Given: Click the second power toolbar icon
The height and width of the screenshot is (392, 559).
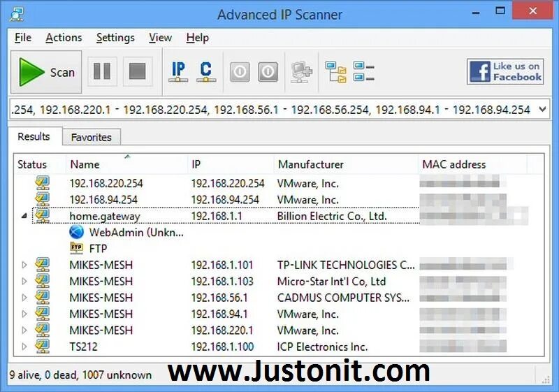Looking at the screenshot, I should (x=268, y=72).
